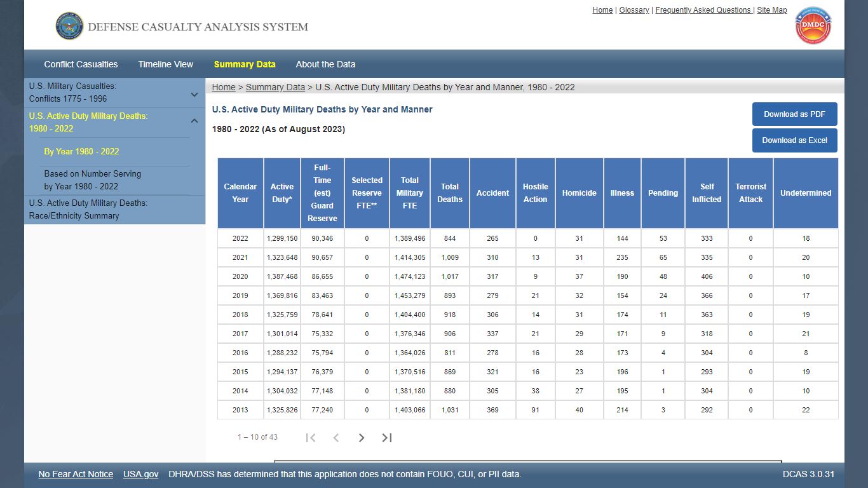
Task: Click the Active Duty* column header
Action: (x=282, y=193)
